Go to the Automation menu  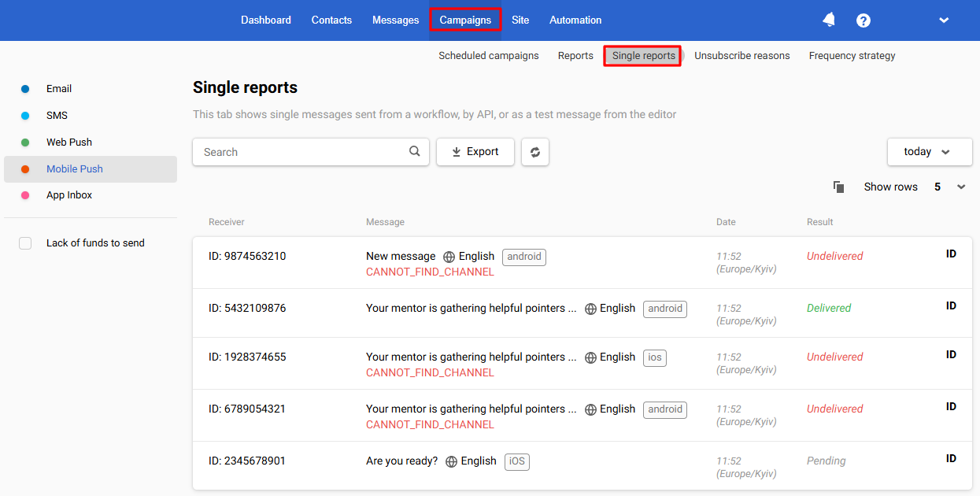tap(575, 20)
